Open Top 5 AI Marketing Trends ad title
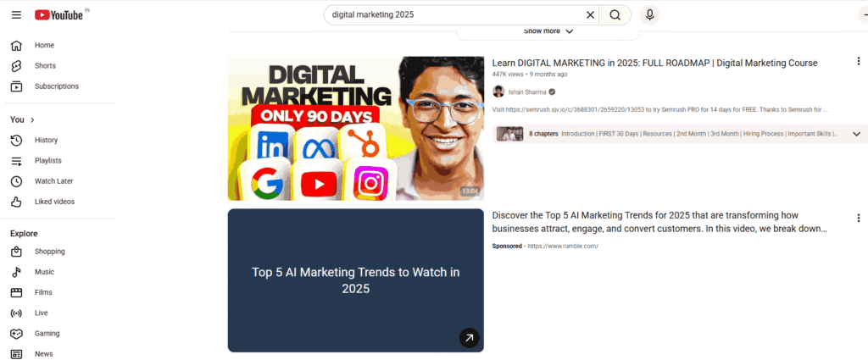 [x=659, y=222]
